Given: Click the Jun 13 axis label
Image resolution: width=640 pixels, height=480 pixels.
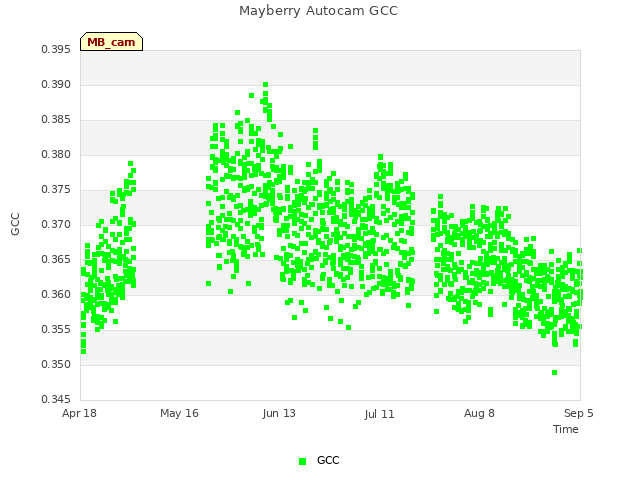Looking at the screenshot, I should pyautogui.click(x=279, y=413).
